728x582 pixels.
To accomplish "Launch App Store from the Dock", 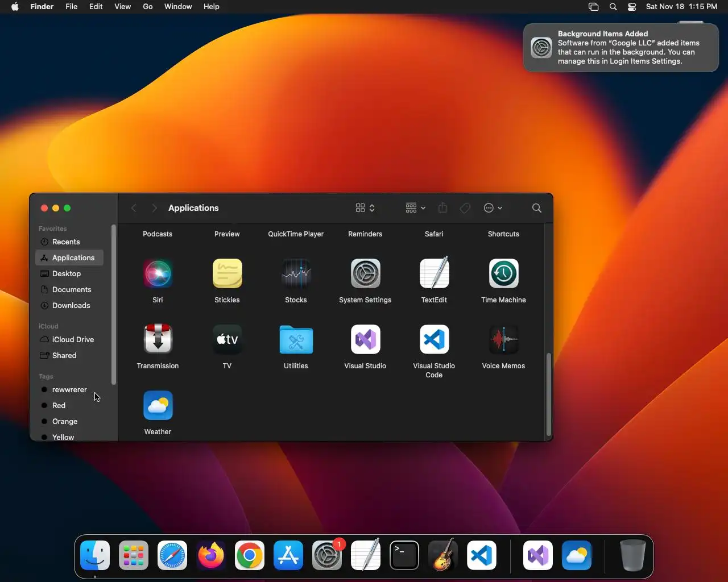I will click(x=288, y=555).
